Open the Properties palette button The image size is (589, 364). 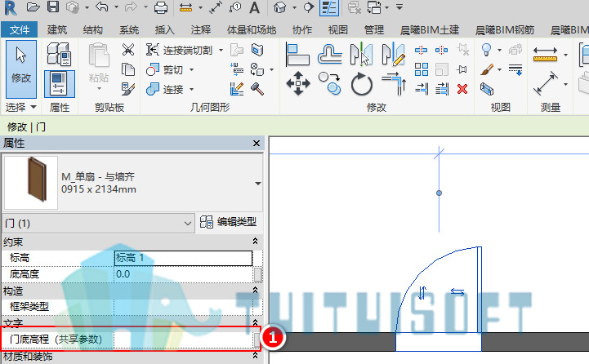(60, 84)
